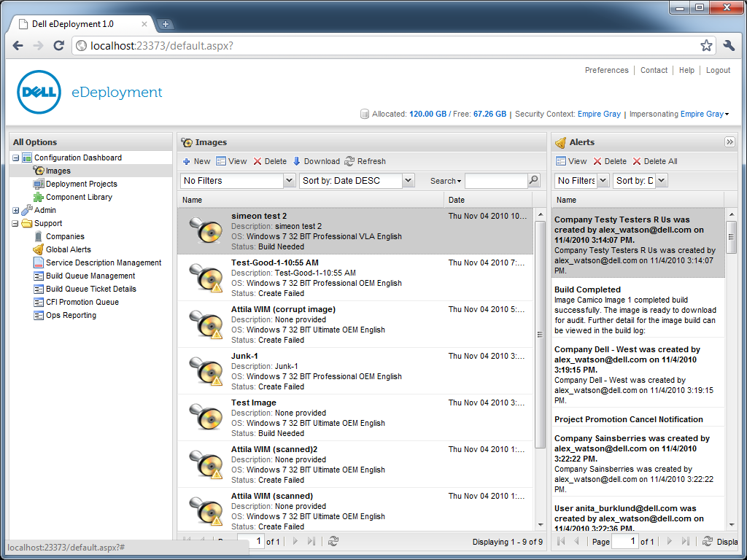Reload the page with the refresh icon

click(58, 46)
